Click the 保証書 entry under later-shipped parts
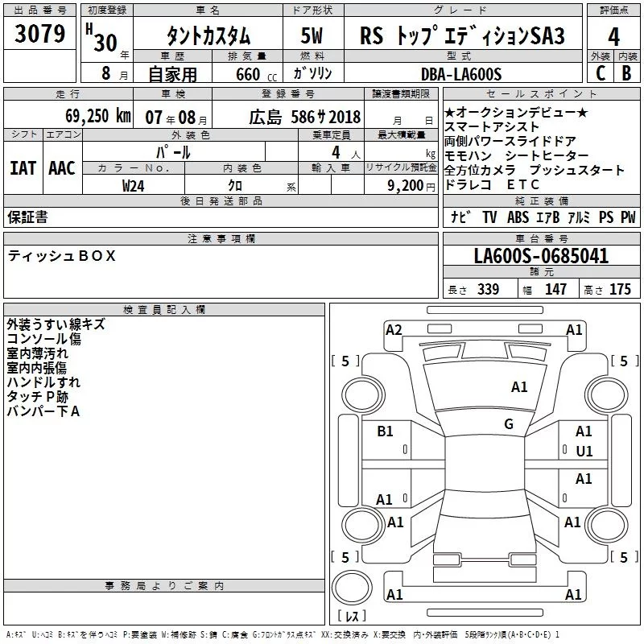 [27, 217]
